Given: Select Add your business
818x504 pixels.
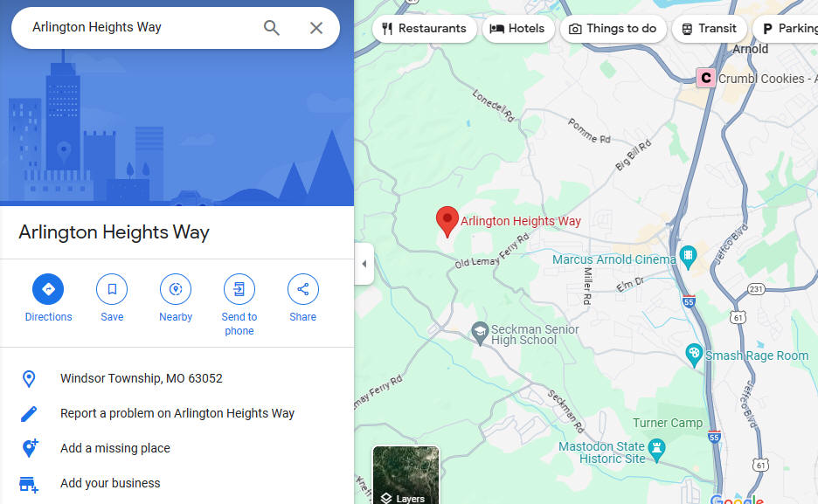Looking at the screenshot, I should point(110,483).
